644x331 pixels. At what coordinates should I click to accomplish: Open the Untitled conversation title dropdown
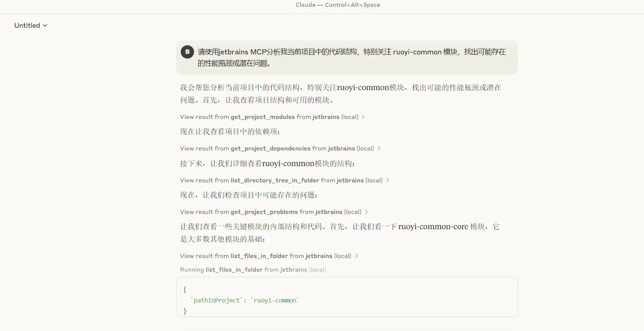tap(31, 25)
